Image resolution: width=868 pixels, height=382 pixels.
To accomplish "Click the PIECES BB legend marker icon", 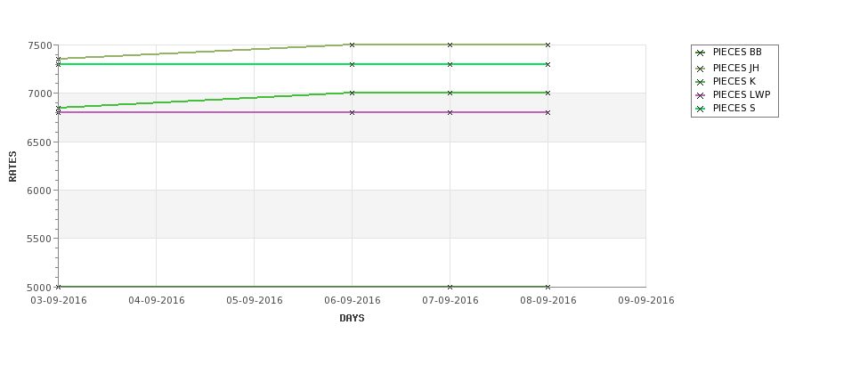I will tap(701, 53).
